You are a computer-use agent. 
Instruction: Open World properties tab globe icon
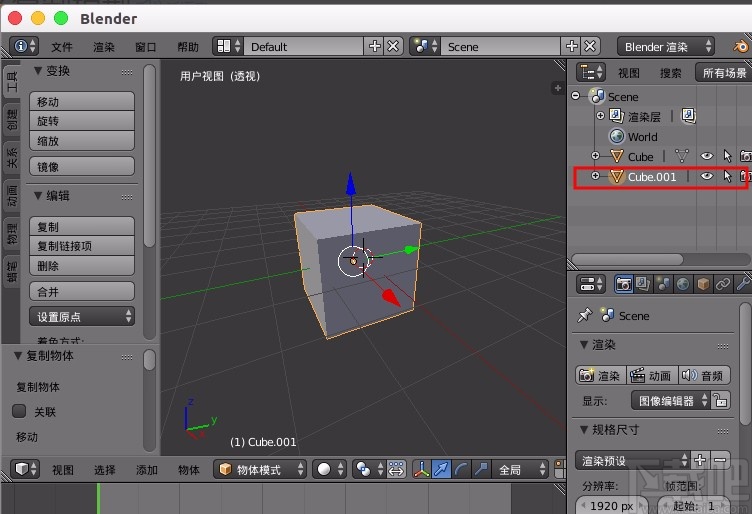pos(683,284)
